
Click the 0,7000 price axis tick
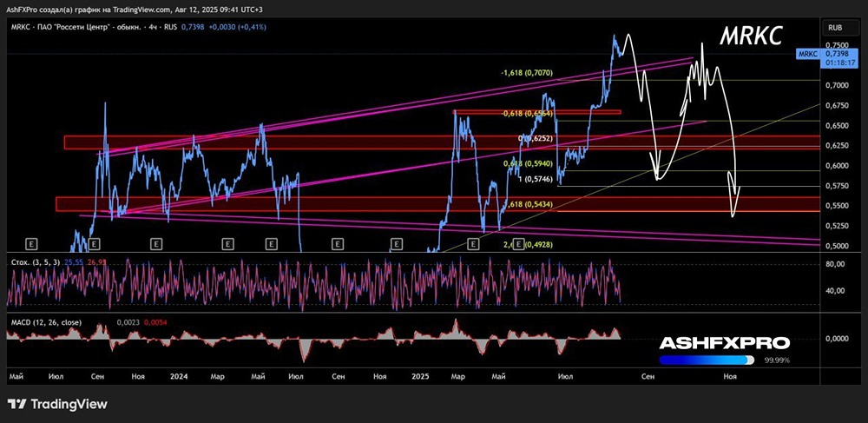(x=837, y=85)
